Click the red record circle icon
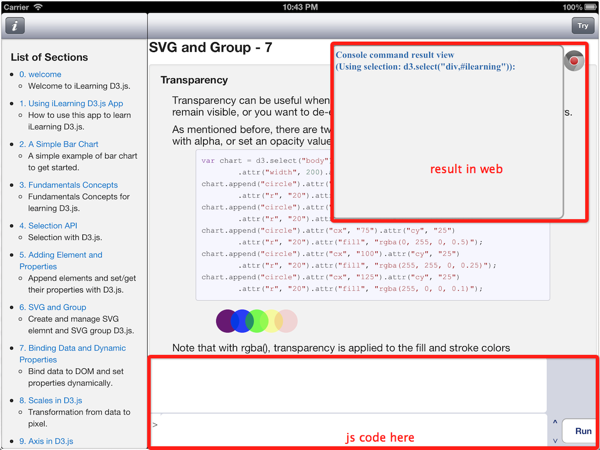The image size is (600, 450). pos(574,61)
